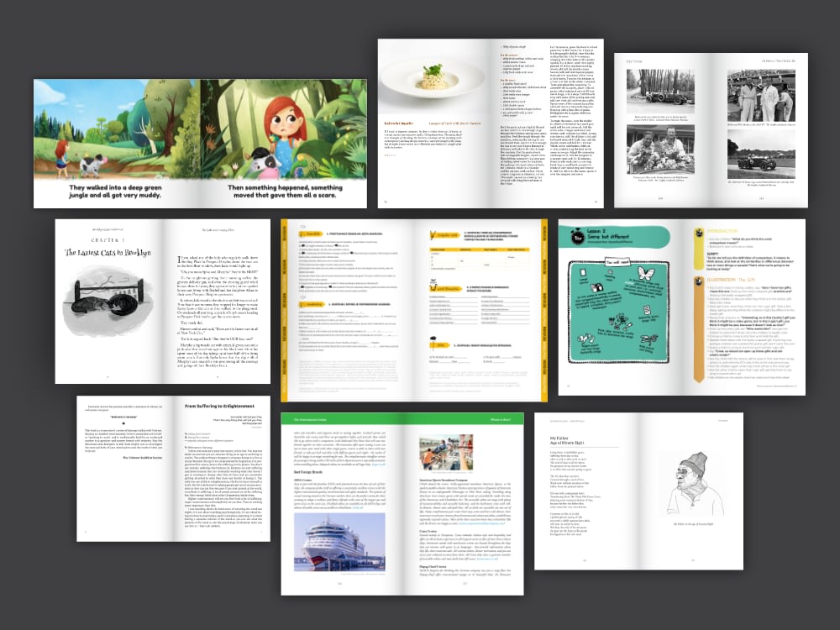Click the yellow table in workbook spread
Viewport: 840px width, 630px height.
tap(479, 260)
